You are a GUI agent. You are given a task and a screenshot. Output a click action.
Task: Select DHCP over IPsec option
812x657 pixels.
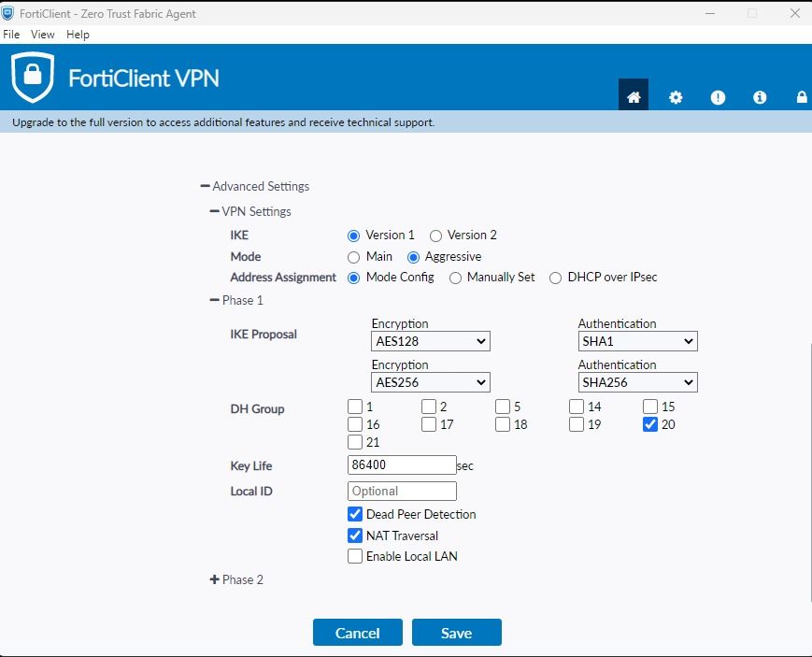pyautogui.click(x=556, y=278)
